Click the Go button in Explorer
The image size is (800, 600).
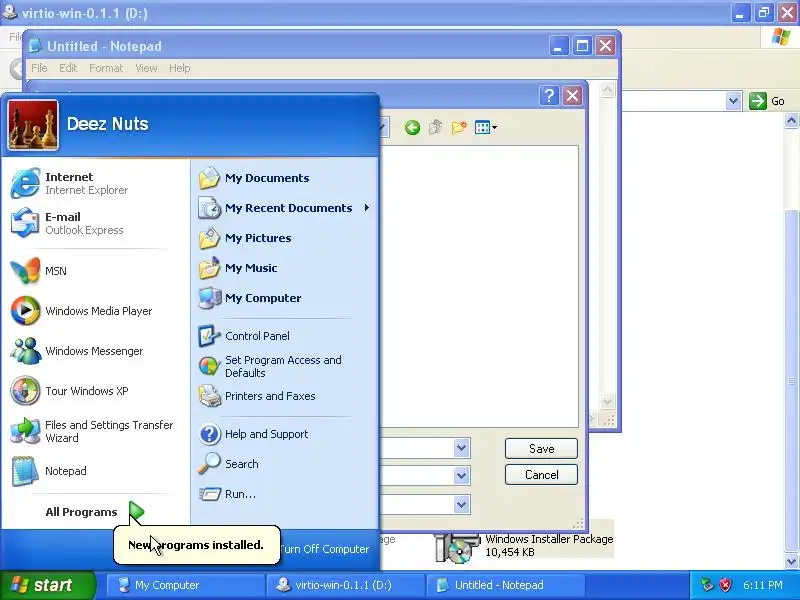[x=767, y=101]
